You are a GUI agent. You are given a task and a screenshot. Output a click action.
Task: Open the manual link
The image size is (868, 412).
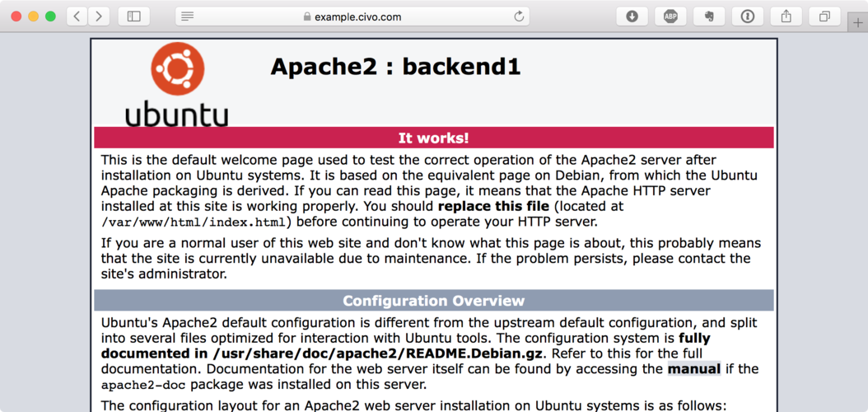[x=694, y=369]
